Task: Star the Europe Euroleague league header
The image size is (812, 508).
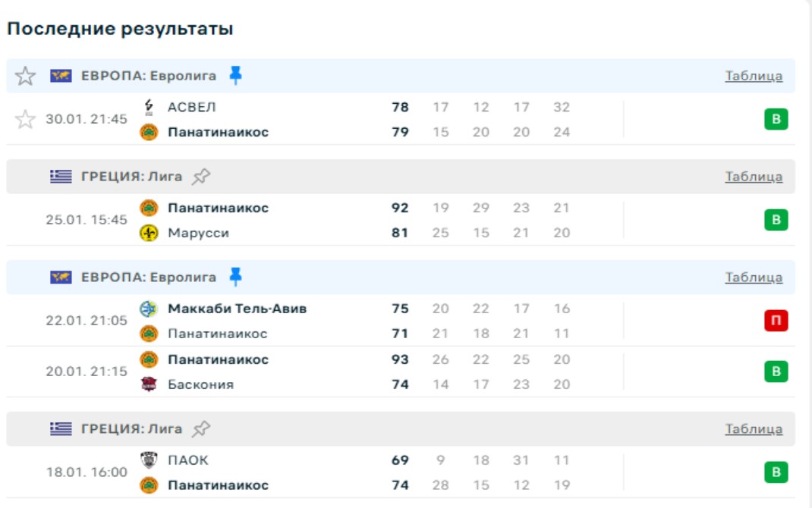Action: [x=25, y=76]
